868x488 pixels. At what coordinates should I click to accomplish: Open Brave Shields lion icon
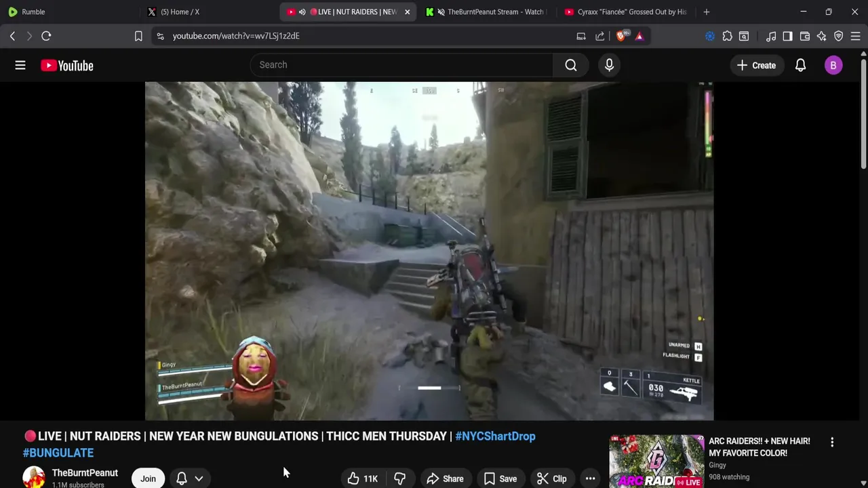pos(620,36)
